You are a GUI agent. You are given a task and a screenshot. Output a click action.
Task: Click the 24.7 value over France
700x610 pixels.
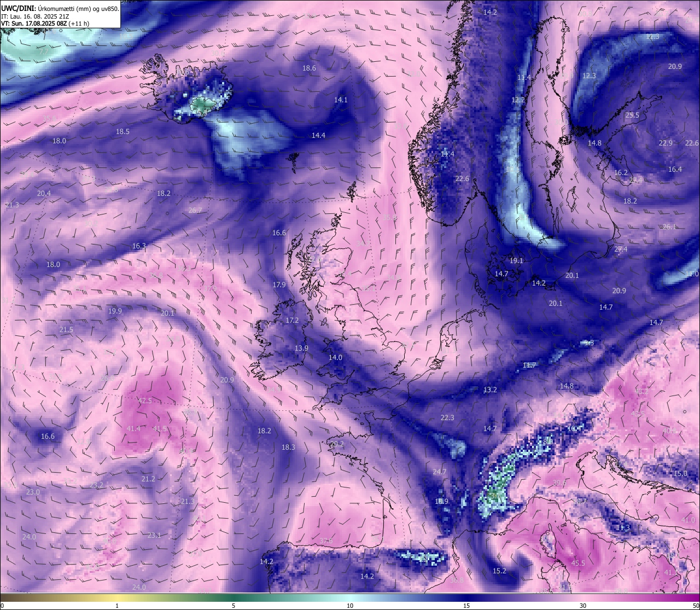click(440, 472)
